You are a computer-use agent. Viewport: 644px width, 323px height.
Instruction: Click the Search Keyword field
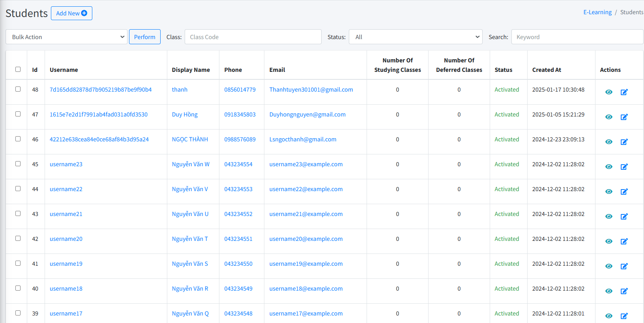click(x=577, y=37)
